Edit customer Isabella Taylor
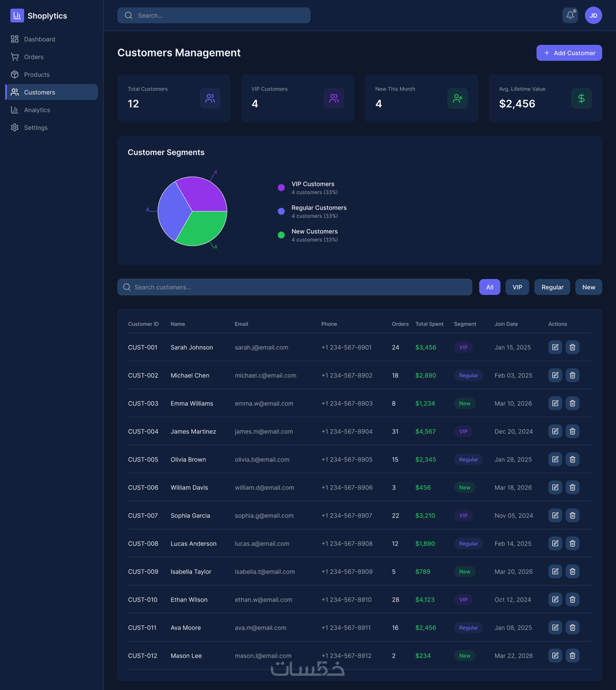The height and width of the screenshot is (690, 616). pos(555,571)
